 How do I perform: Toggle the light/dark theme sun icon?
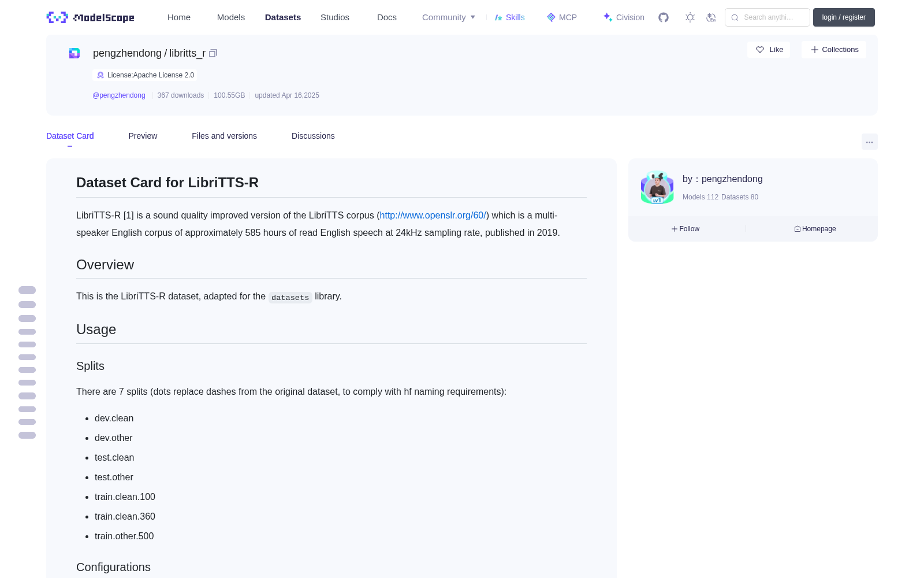point(690,17)
